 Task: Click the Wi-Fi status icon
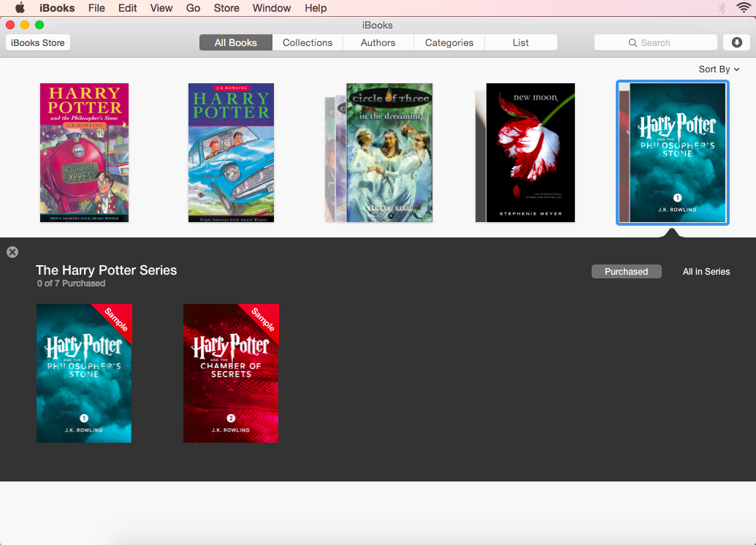click(744, 8)
